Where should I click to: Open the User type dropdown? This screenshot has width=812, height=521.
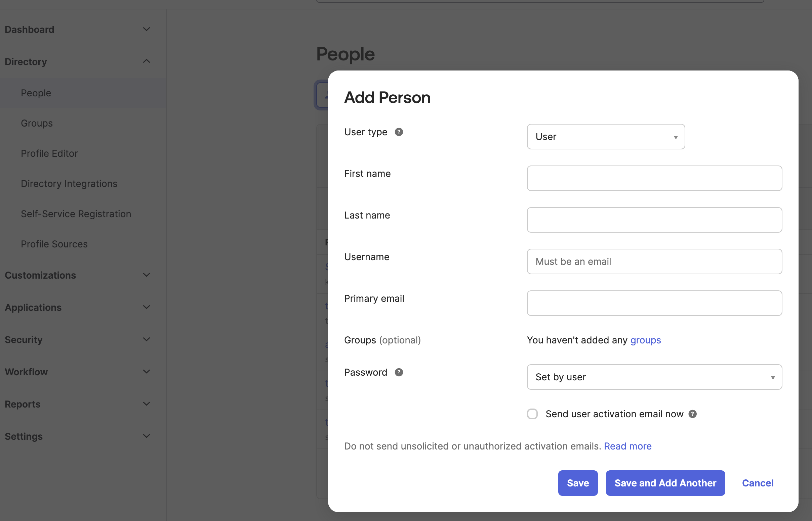[605, 137]
